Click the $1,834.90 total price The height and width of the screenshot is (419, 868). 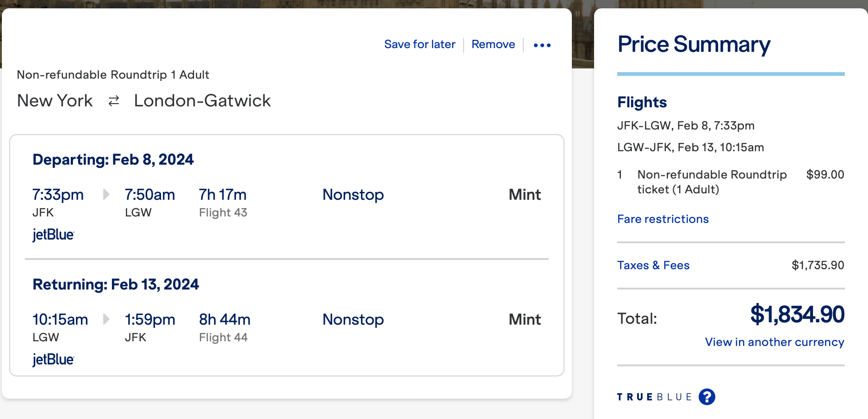pos(797,314)
